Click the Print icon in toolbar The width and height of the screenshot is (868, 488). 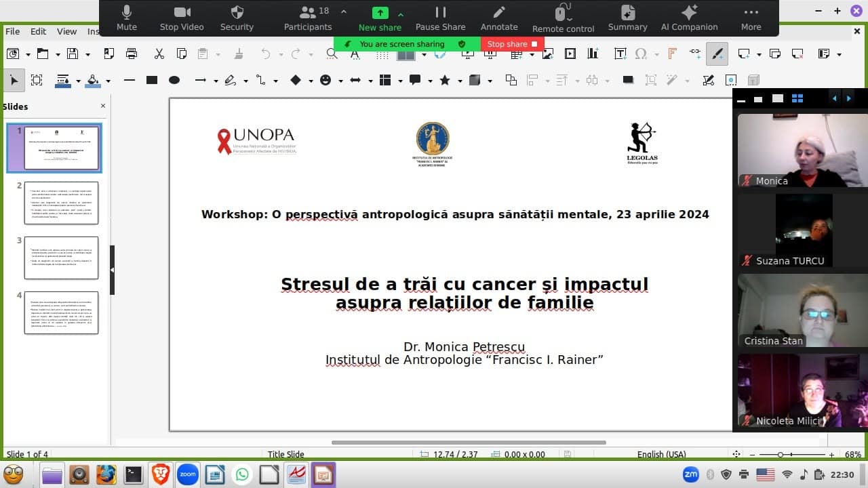132,54
